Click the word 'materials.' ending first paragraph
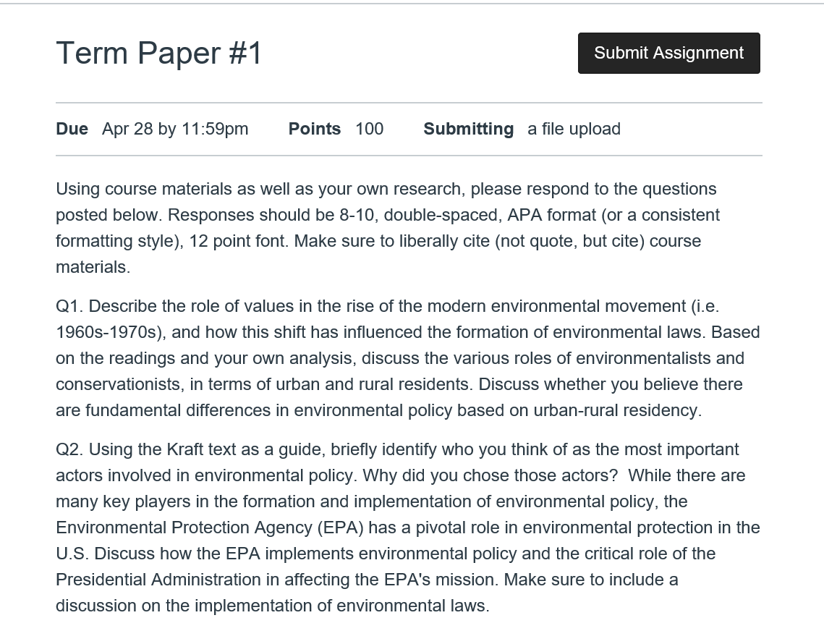This screenshot has width=824, height=644. (x=93, y=267)
